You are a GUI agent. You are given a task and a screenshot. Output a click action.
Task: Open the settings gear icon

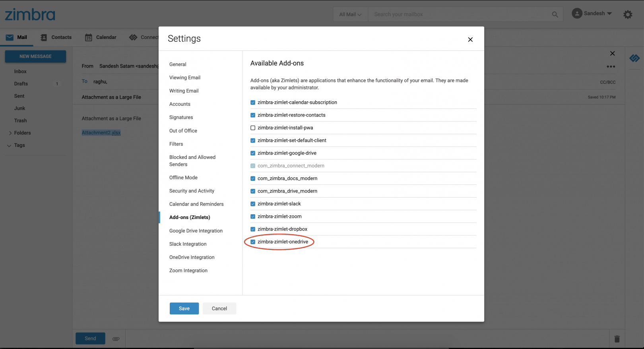(x=628, y=15)
